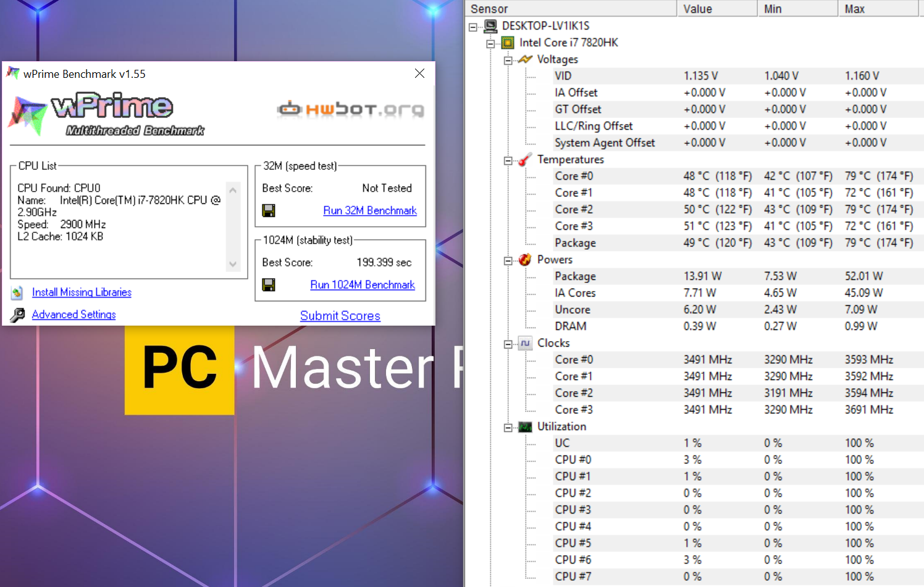
Task: Collapse the Temperatures section
Action: [508, 160]
